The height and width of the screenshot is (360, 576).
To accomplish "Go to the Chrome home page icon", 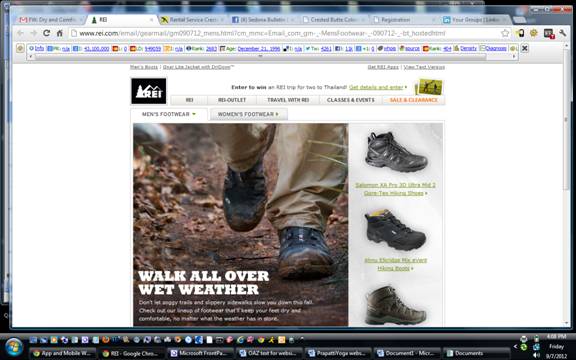I will tap(59, 33).
